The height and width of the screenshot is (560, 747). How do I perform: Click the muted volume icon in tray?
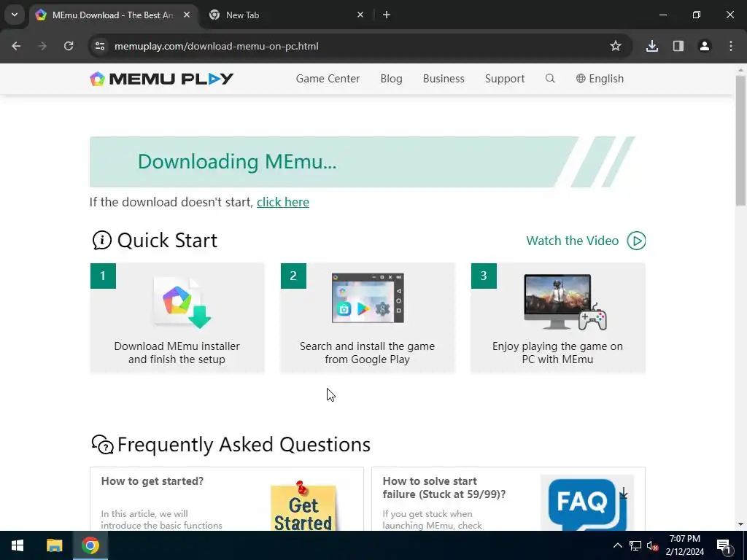point(652,545)
